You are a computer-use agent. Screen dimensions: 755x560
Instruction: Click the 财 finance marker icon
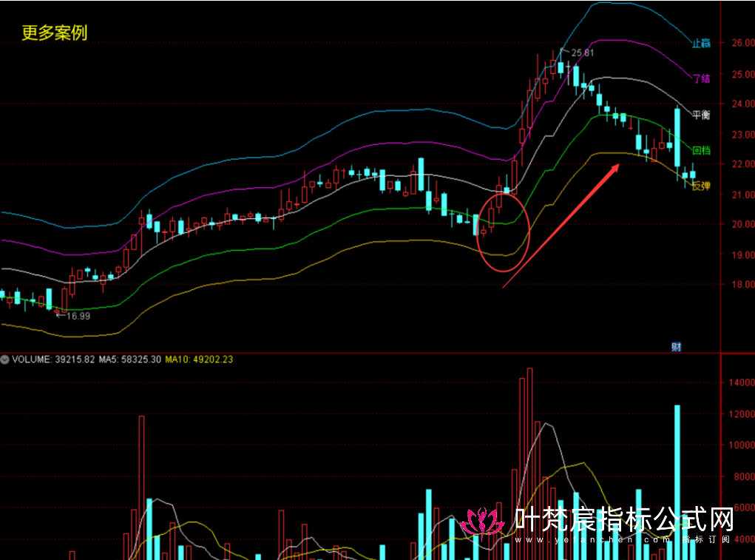677,347
